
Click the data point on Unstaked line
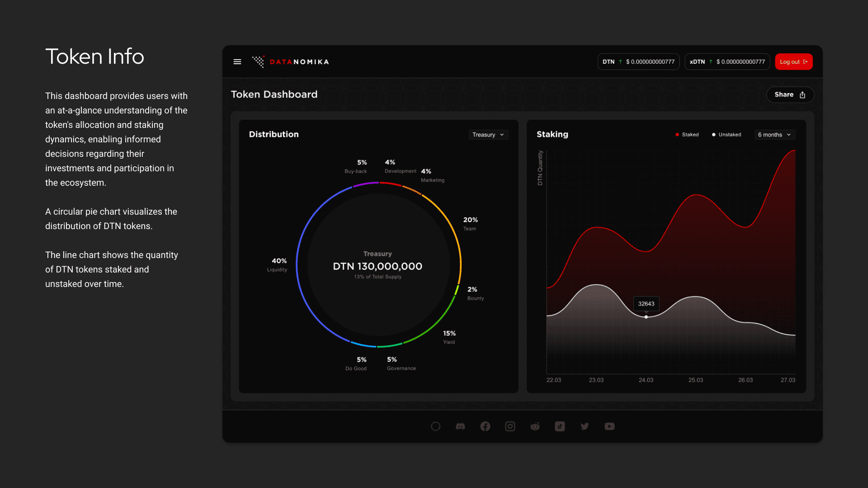coord(646,317)
